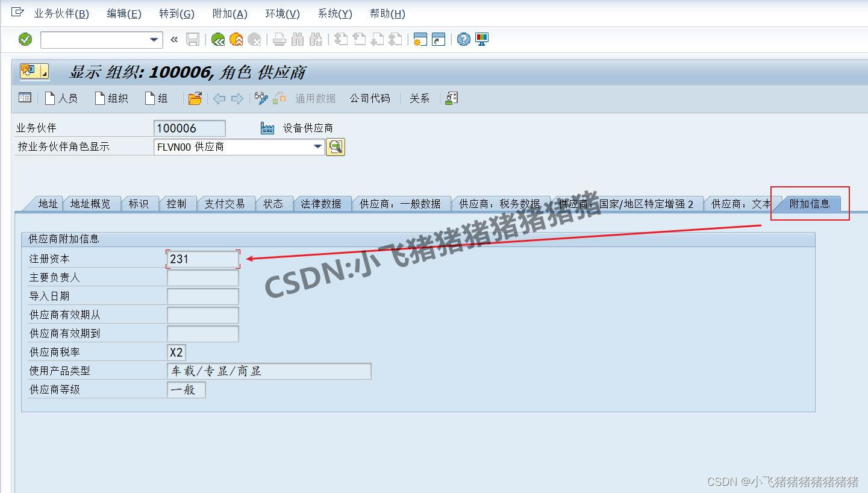Click the First Page icon
Viewport: 868px width, 493px height.
(x=341, y=40)
